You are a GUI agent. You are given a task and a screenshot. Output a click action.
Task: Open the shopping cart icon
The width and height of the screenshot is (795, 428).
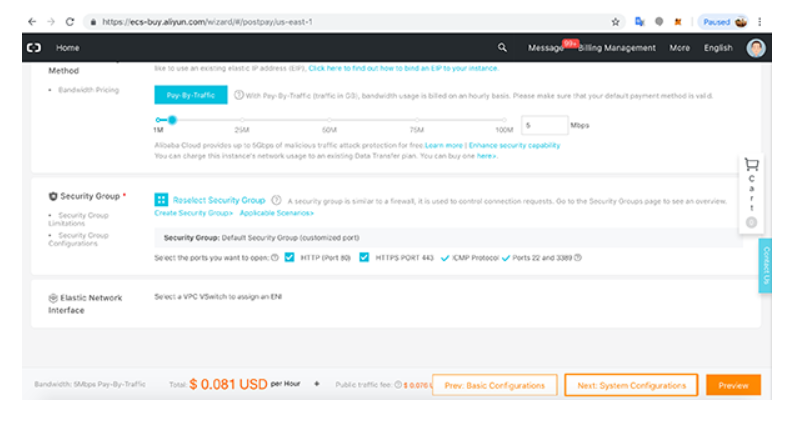click(751, 164)
